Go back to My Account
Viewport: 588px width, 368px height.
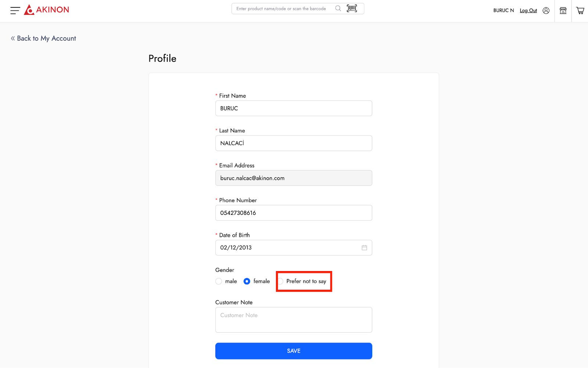(43, 39)
